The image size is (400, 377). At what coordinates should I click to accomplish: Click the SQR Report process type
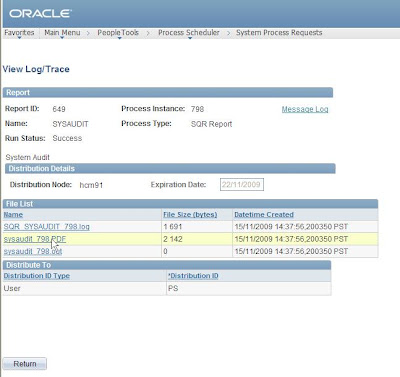[211, 124]
